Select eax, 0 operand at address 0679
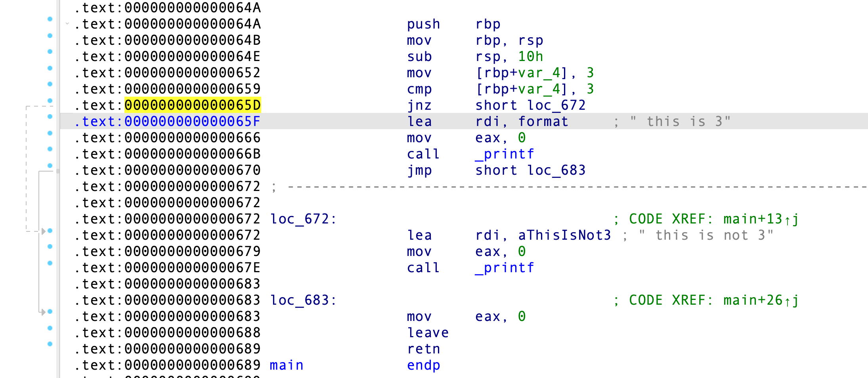868x378 pixels. pyautogui.click(x=501, y=252)
